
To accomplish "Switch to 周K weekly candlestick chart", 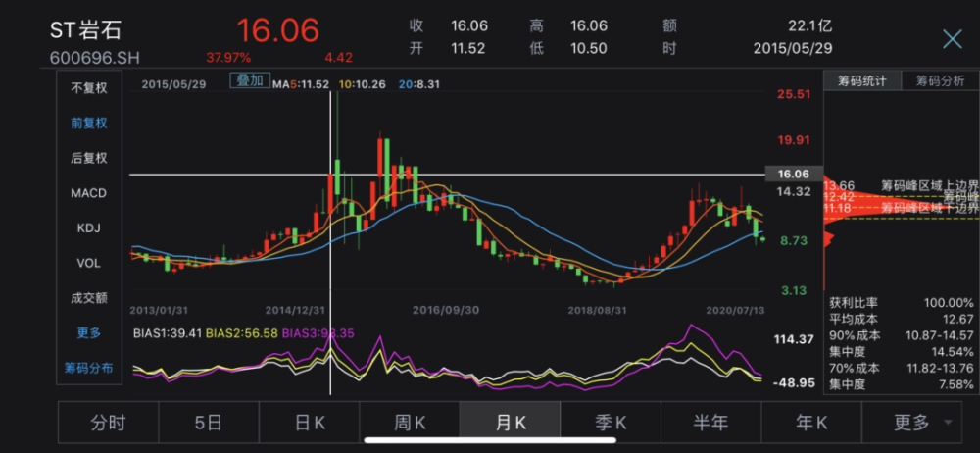I will point(410,423).
